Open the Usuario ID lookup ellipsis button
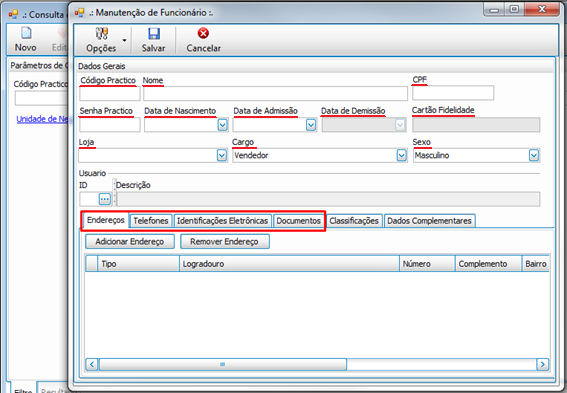The image size is (567, 393). tap(105, 199)
